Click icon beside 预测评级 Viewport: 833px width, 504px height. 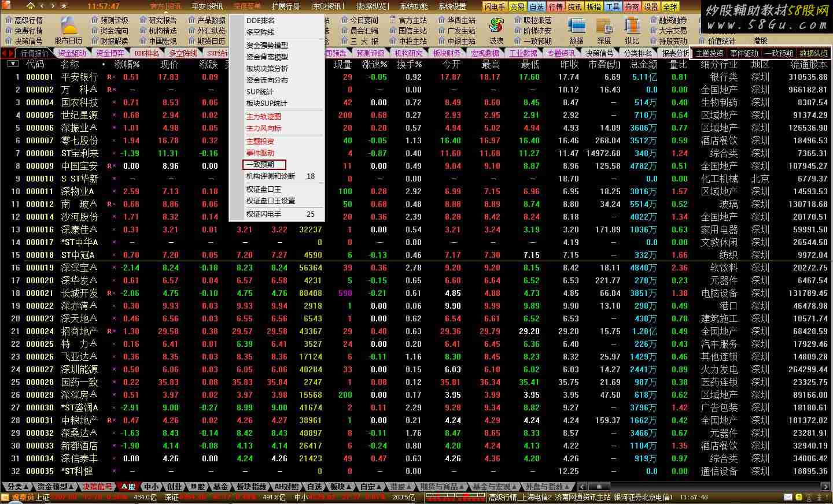click(x=94, y=20)
